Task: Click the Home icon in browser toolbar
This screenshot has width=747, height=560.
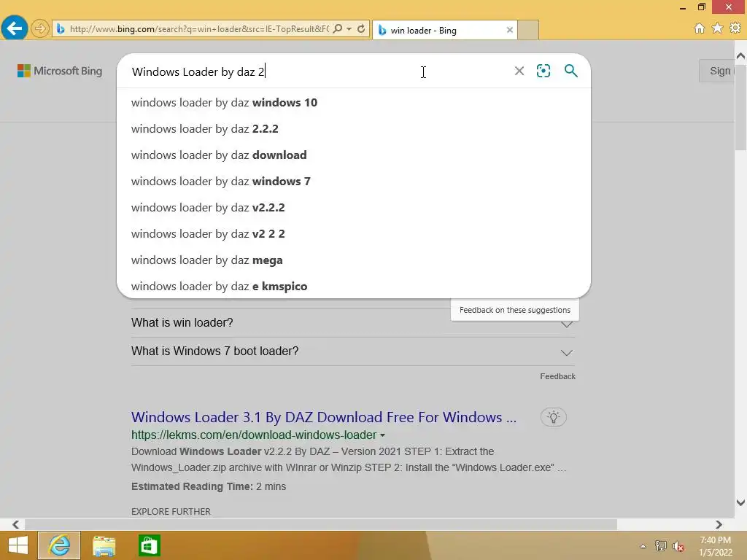Action: [x=700, y=28]
